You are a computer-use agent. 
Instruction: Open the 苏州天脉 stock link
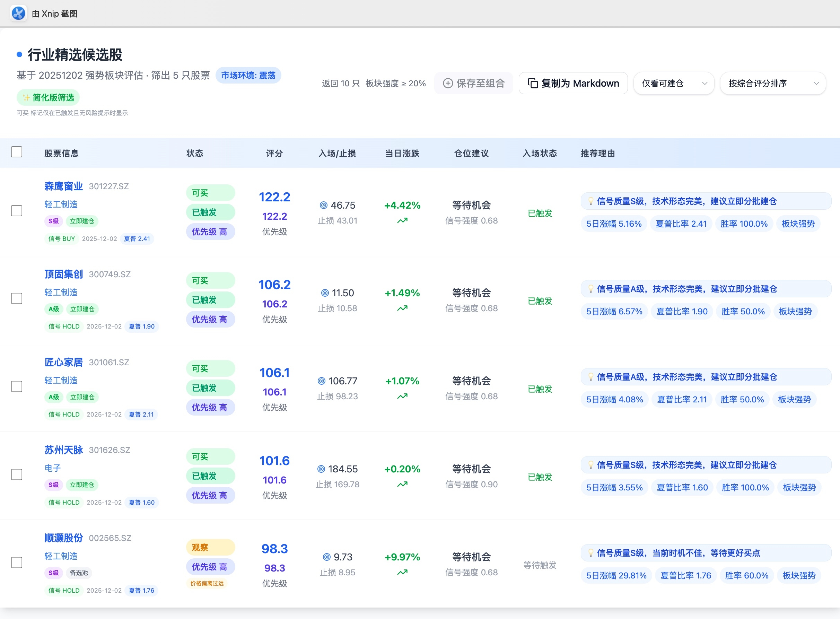(64, 450)
